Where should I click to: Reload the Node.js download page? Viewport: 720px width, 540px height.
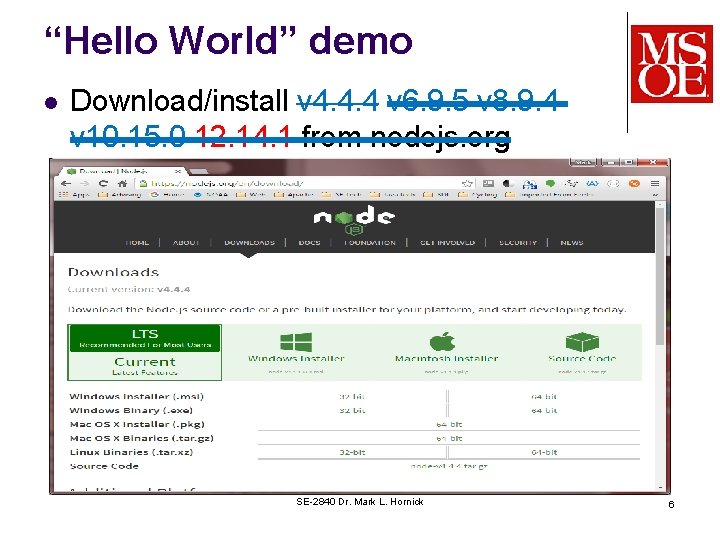(103, 183)
